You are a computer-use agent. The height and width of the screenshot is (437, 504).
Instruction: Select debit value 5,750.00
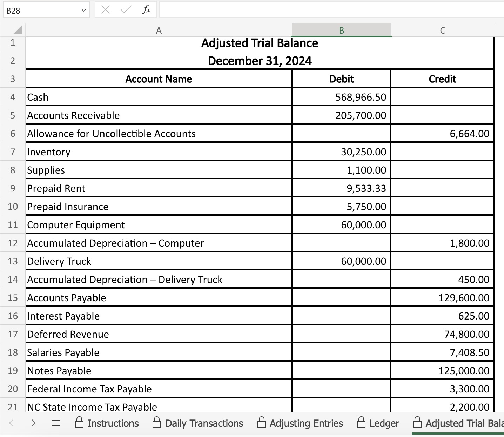pos(341,207)
